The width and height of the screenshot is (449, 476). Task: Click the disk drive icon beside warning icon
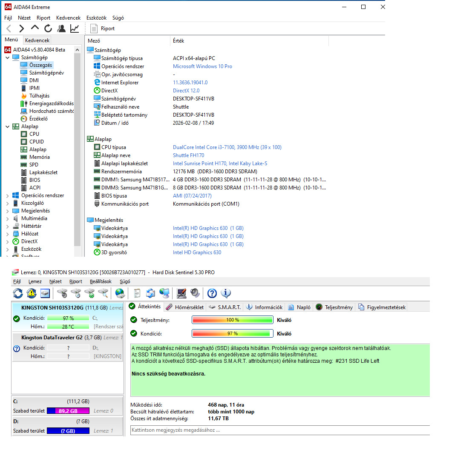(45, 293)
